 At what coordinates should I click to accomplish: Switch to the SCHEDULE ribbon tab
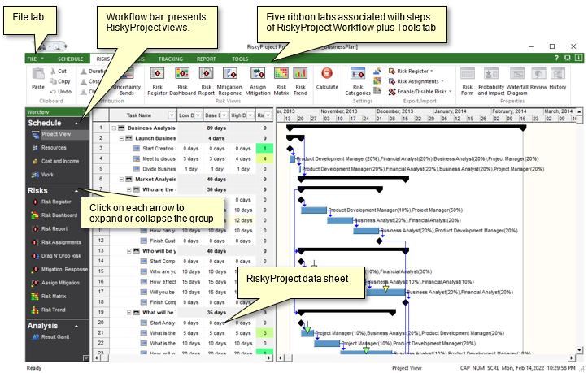71,59
